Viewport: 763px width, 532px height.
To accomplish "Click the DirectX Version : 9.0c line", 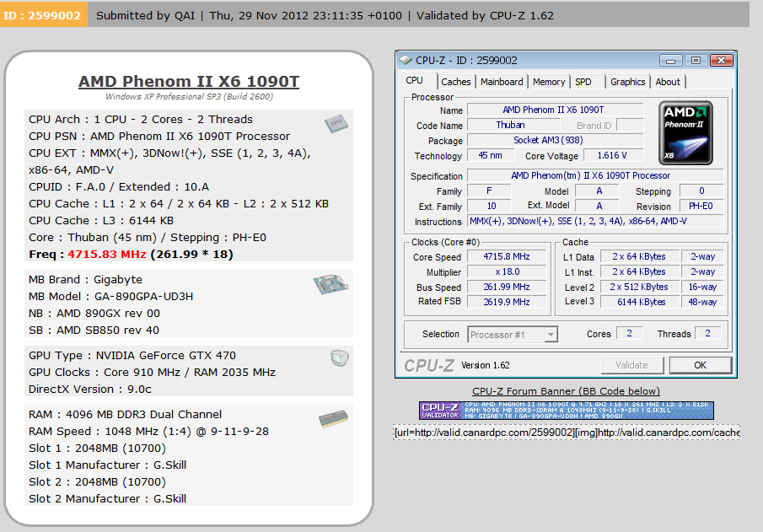I will [90, 390].
